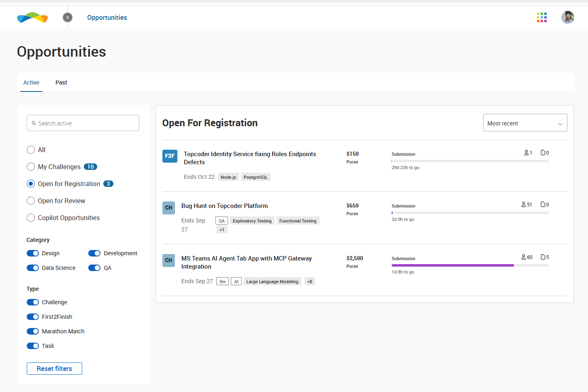This screenshot has width=588, height=392.
Task: Open the Bug Hunt on Topcoder Platform challenge
Action: coord(224,206)
